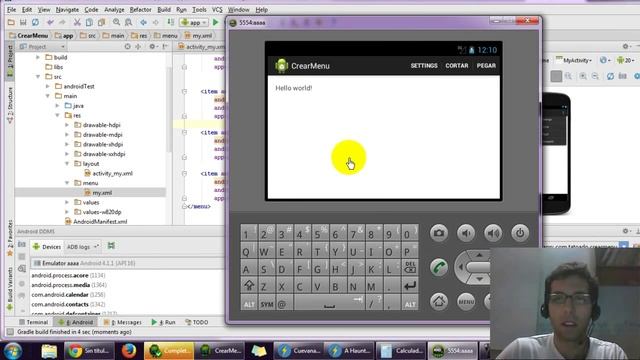Viewport: 640px width, 360px height.
Task: Click the Open folder toolbar icon
Action: click(11, 22)
